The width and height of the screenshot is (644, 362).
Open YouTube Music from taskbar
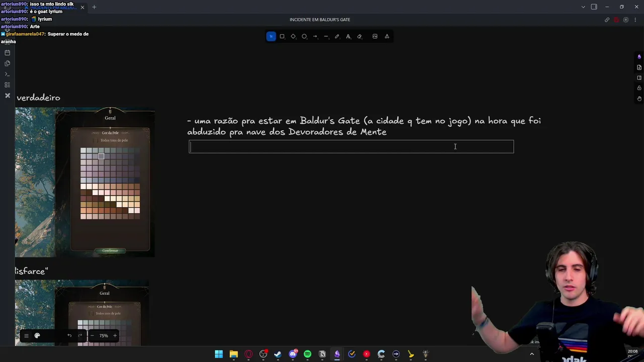pos(367,354)
